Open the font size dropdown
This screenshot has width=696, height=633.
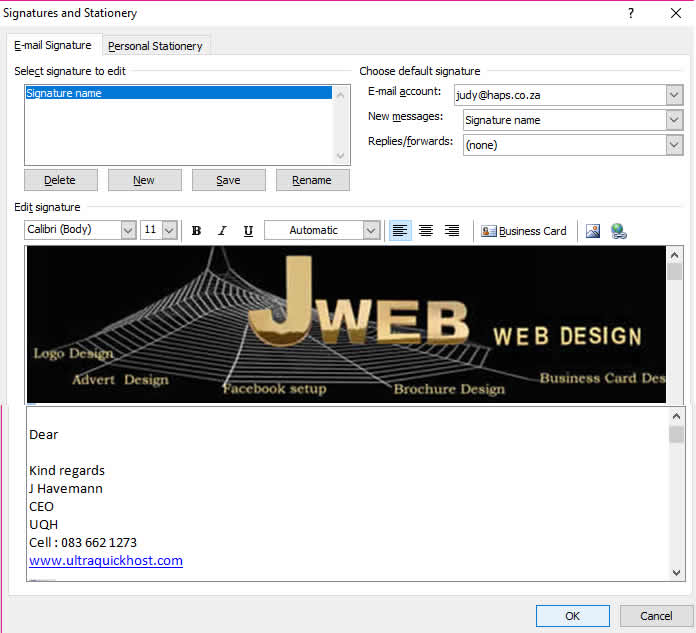click(x=170, y=230)
